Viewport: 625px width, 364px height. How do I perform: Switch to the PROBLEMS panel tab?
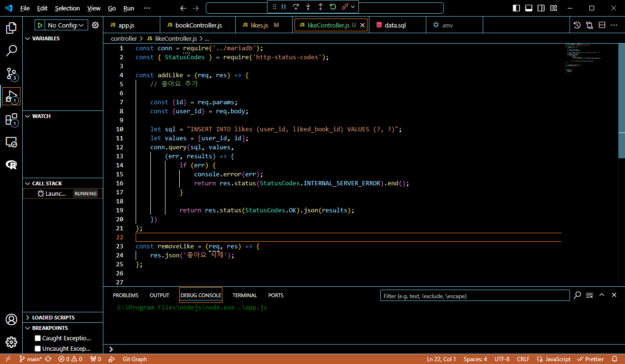126,295
